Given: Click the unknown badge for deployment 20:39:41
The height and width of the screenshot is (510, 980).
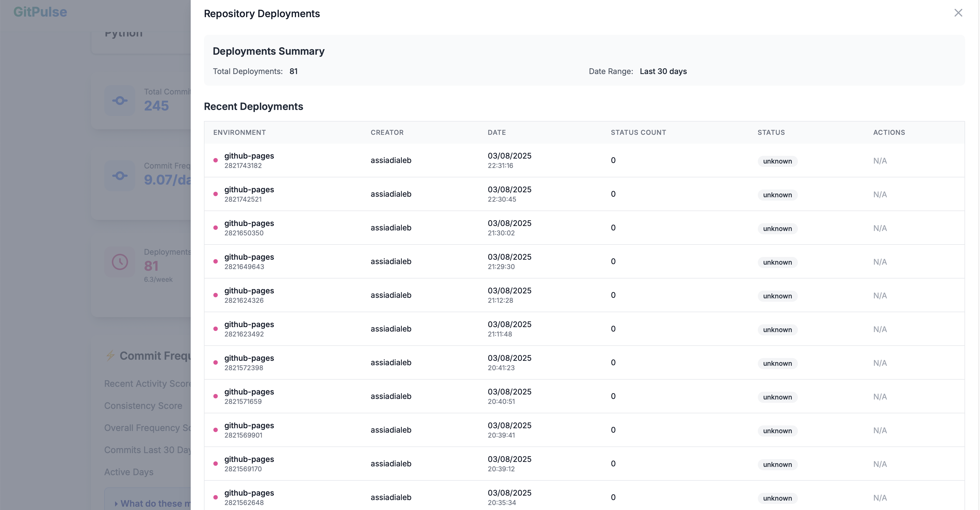Looking at the screenshot, I should point(777,431).
